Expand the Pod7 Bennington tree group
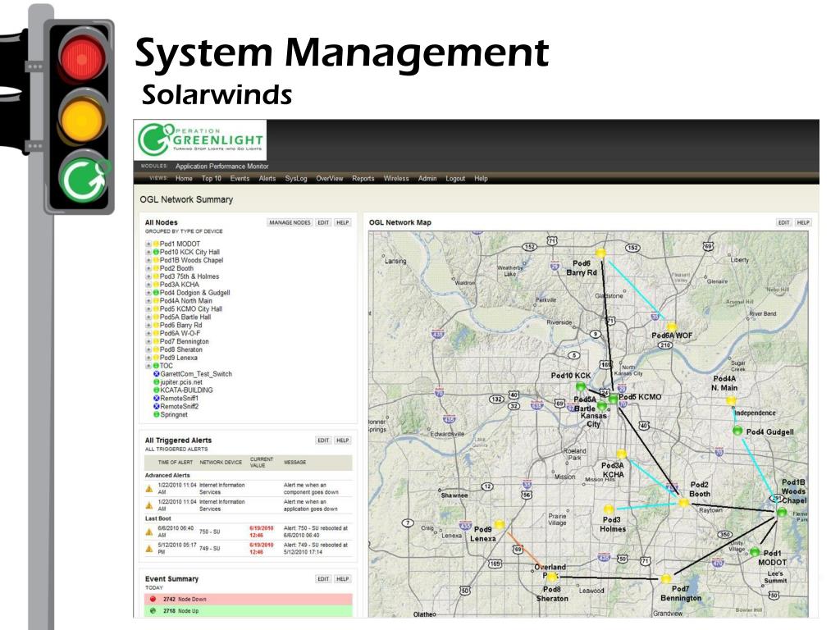The image size is (840, 630). (x=148, y=342)
